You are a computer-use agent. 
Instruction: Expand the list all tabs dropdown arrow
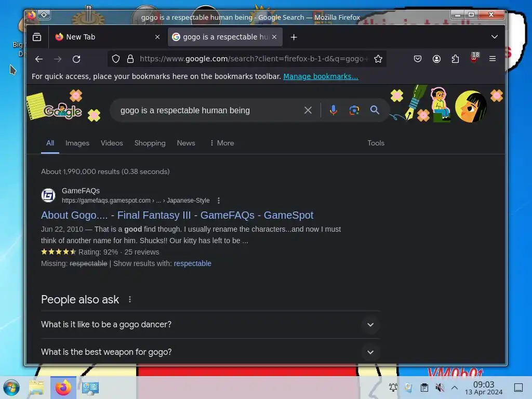[495, 37]
